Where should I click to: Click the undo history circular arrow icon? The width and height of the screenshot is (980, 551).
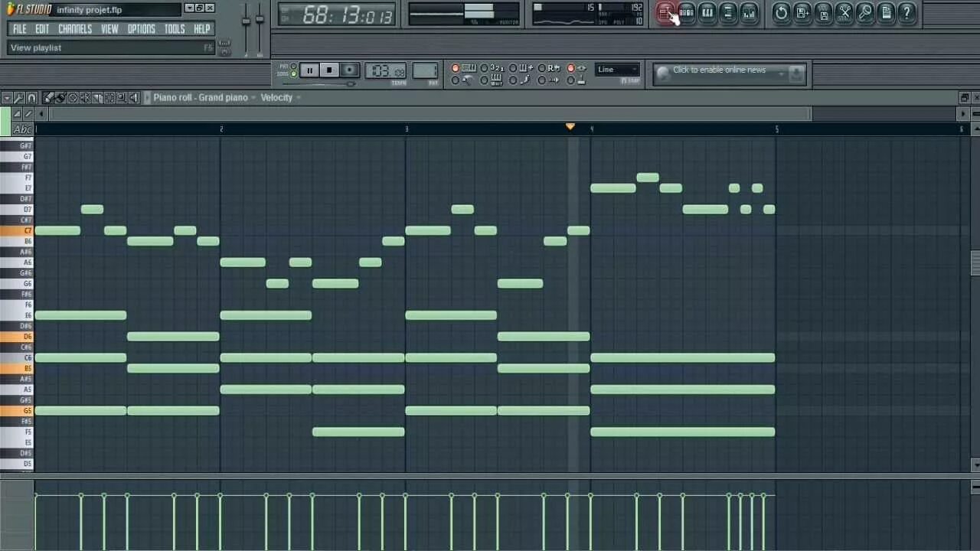pos(781,12)
